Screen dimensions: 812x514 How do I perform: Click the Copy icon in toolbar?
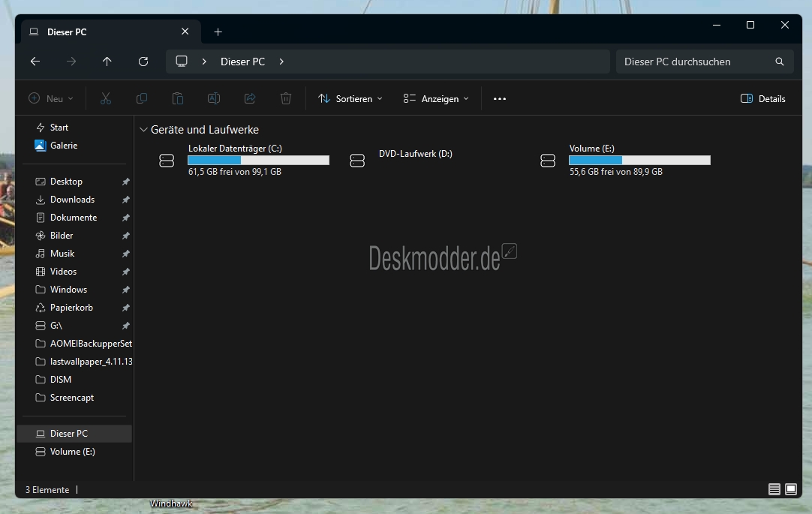tap(141, 98)
